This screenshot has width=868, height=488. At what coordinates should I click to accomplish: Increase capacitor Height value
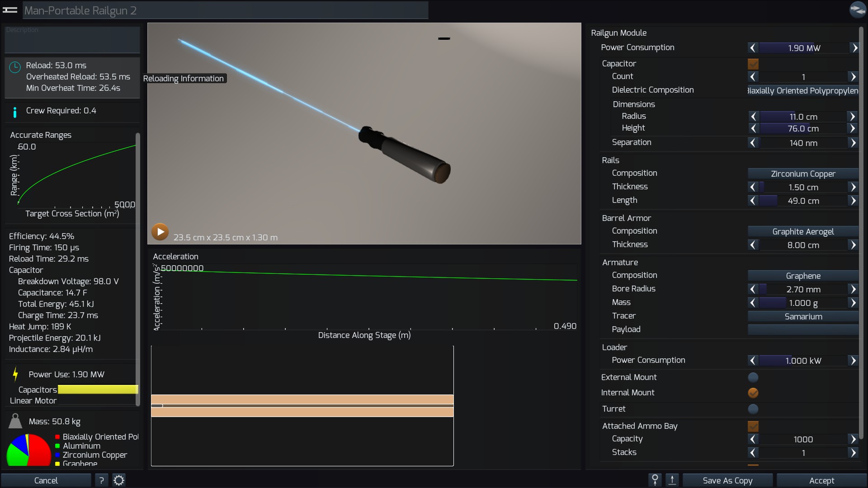pyautogui.click(x=852, y=128)
